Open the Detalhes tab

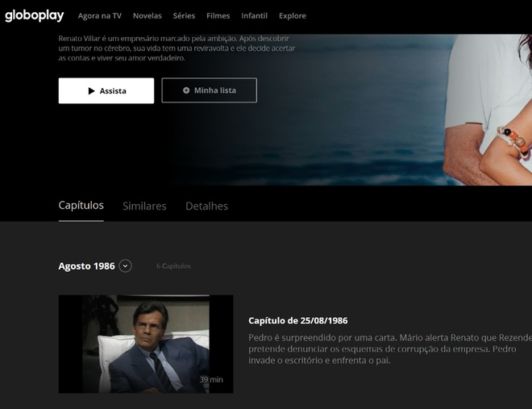tap(206, 206)
